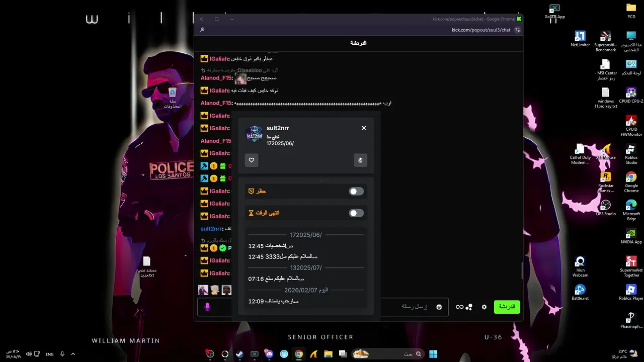Click the Chrome site settings icon in address bar

tap(517, 30)
